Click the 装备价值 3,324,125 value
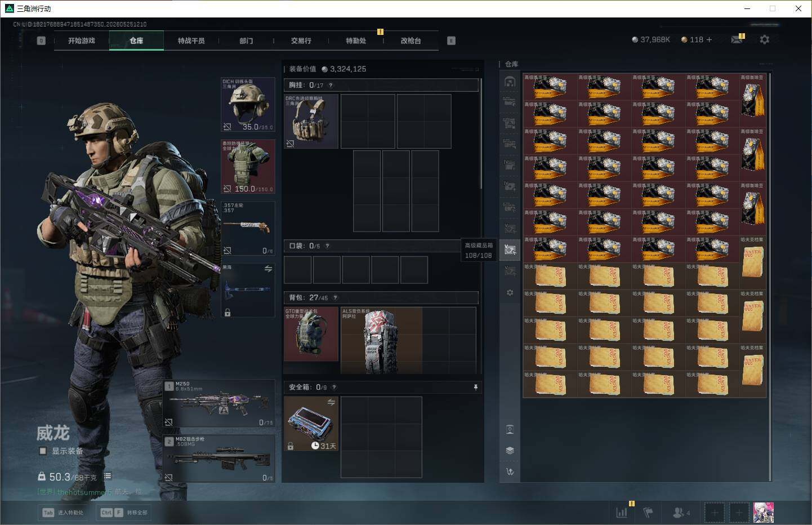 tap(328, 69)
